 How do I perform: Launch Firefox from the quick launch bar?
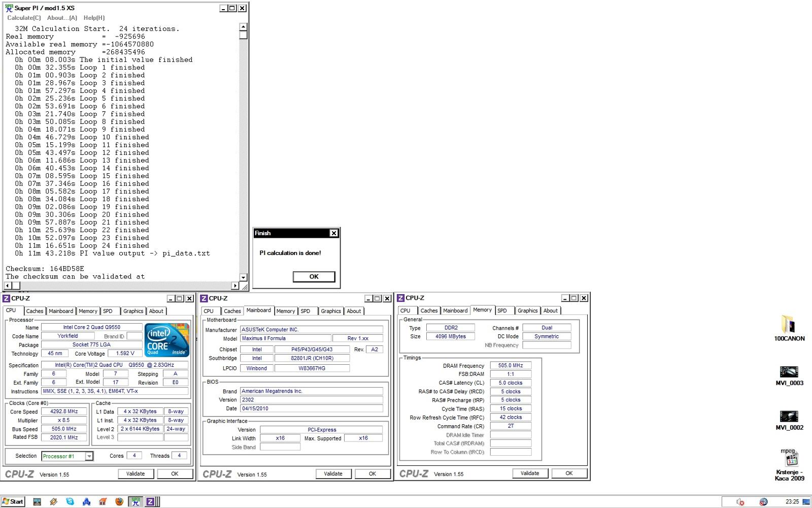point(119,501)
